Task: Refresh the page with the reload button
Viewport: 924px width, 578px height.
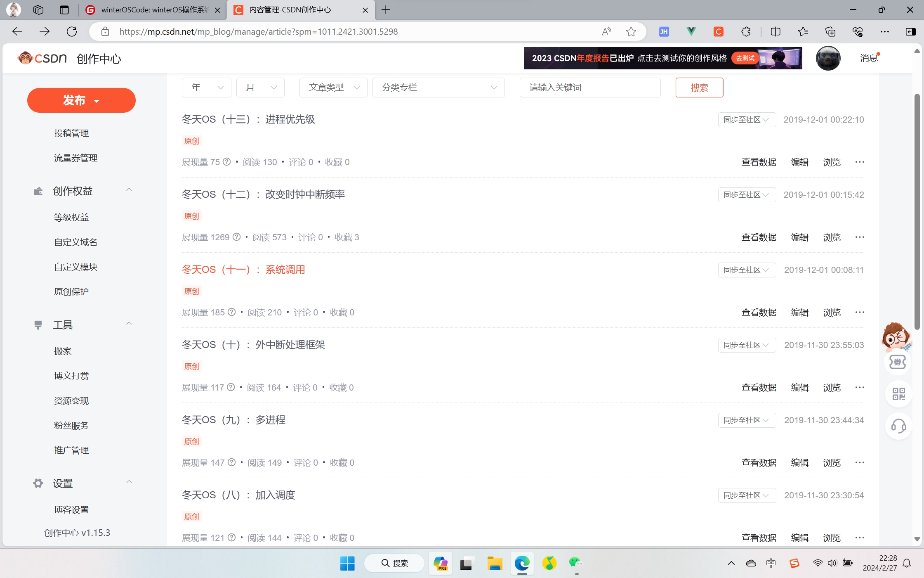Action: [72, 31]
